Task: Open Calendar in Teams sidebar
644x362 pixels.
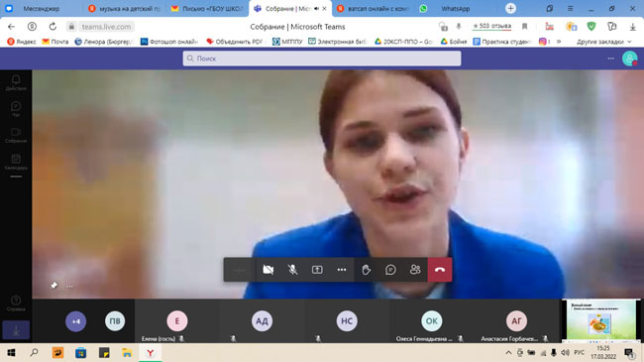Action: pyautogui.click(x=16, y=162)
